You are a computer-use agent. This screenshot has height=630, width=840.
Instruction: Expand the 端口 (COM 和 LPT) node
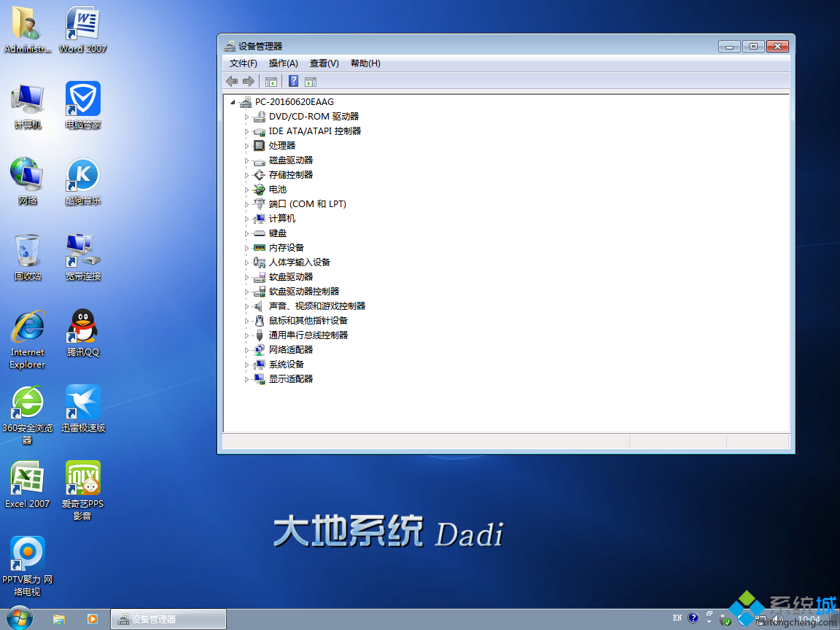click(x=246, y=204)
